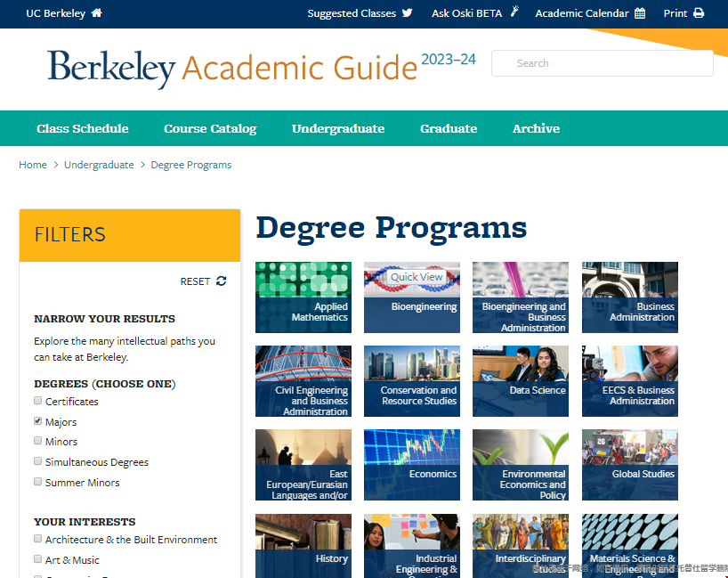Click the Home breadcrumb link
728x578 pixels.
33,165
